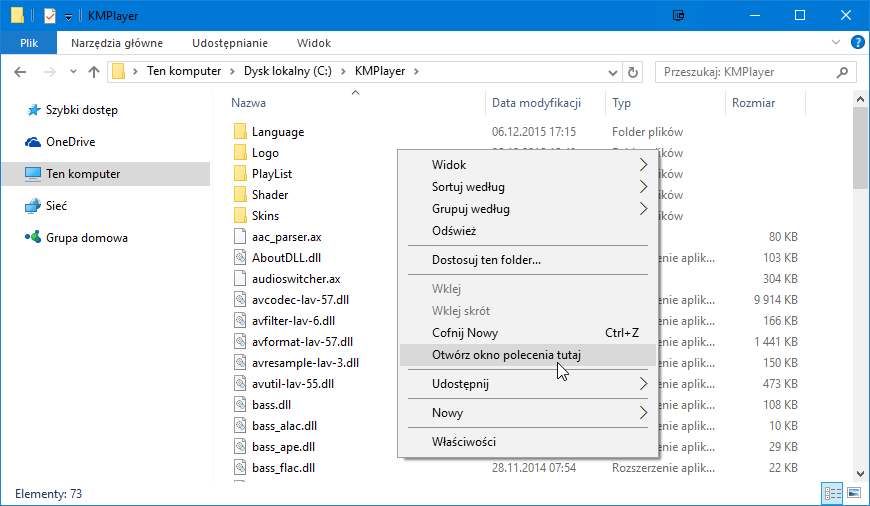The width and height of the screenshot is (870, 506).
Task: Open the quick access toolbar customize arrow
Action: point(68,17)
